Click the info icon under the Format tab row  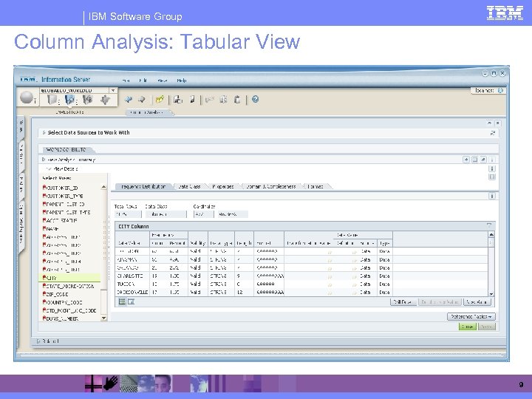click(x=492, y=196)
